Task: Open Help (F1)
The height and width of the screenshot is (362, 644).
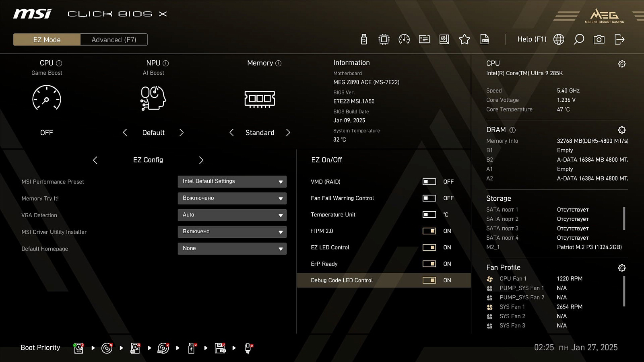Action: point(532,39)
